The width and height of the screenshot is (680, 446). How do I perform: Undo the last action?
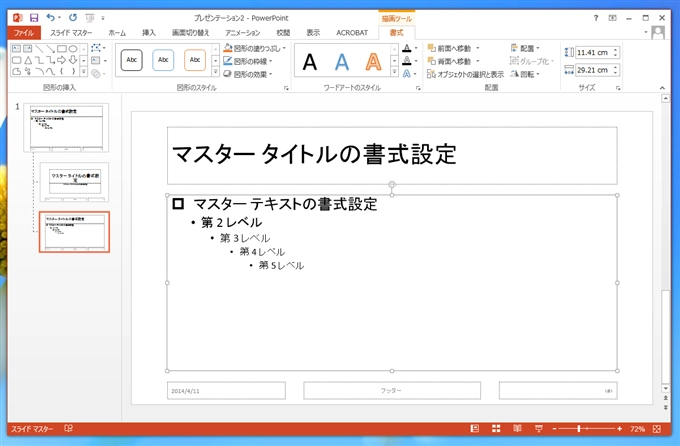[51, 18]
